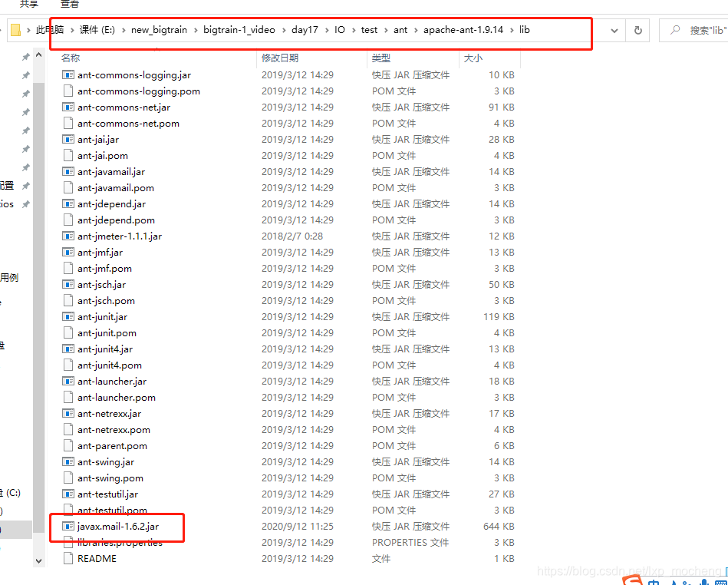Click the ant-jmf.jar file icon
Screen dimensions: 728x585
coord(68,253)
